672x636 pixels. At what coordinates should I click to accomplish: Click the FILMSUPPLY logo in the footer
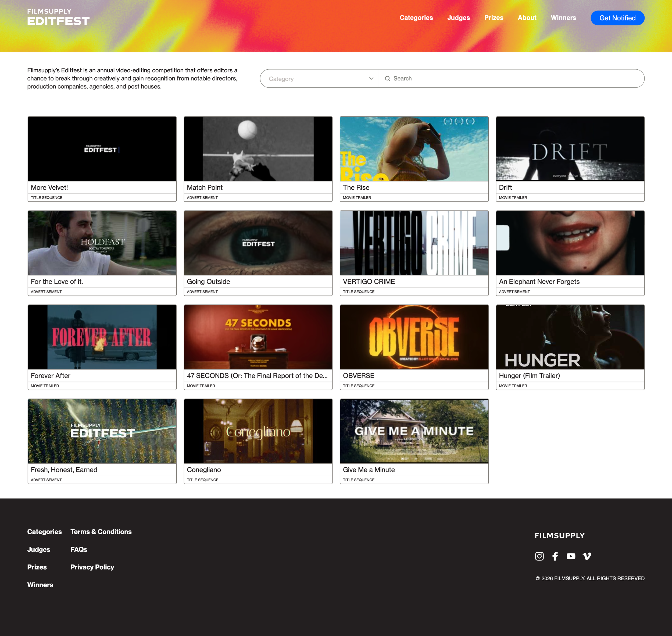tap(560, 536)
